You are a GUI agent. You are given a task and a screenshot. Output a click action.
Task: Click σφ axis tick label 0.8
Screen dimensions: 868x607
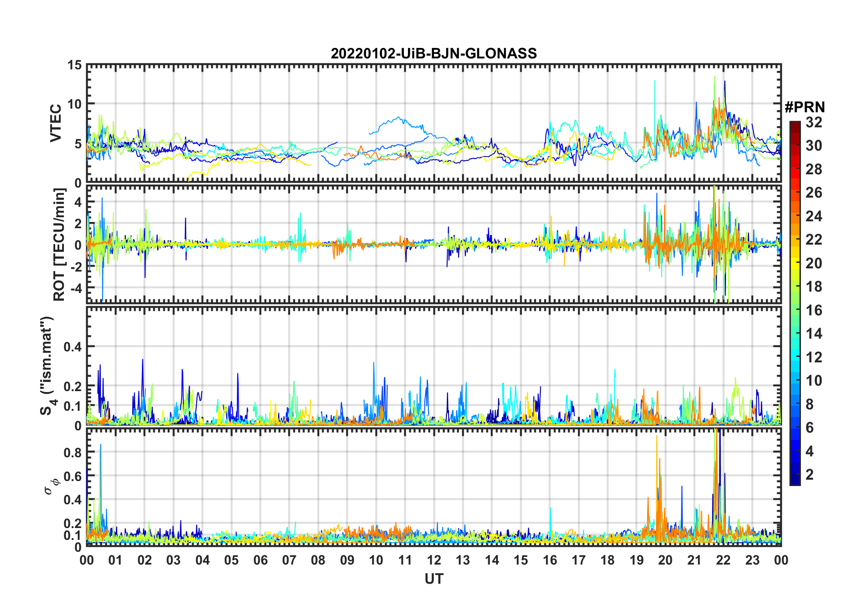[x=73, y=453]
